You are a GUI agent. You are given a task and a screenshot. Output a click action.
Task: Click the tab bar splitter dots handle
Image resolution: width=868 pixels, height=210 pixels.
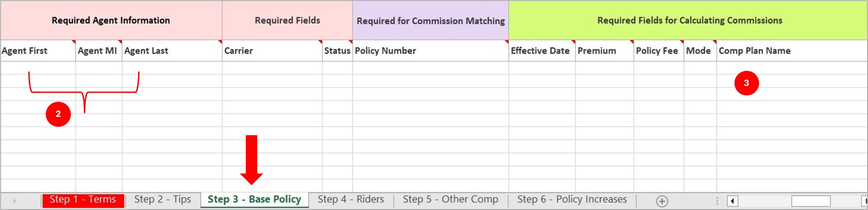point(717,201)
